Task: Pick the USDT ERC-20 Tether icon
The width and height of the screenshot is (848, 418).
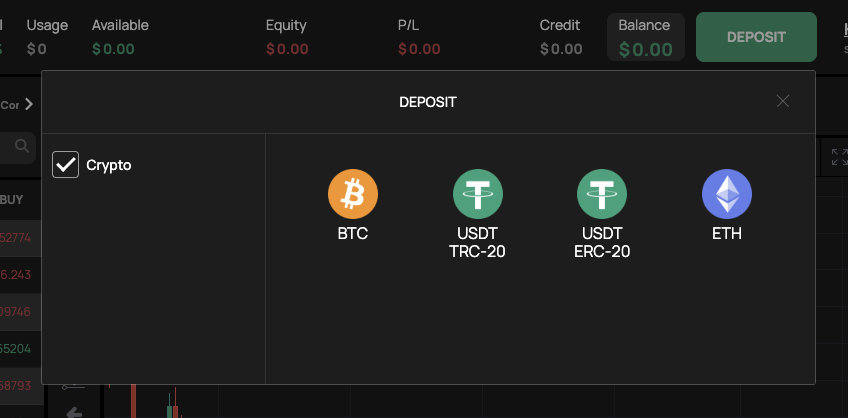Action: pyautogui.click(x=602, y=194)
